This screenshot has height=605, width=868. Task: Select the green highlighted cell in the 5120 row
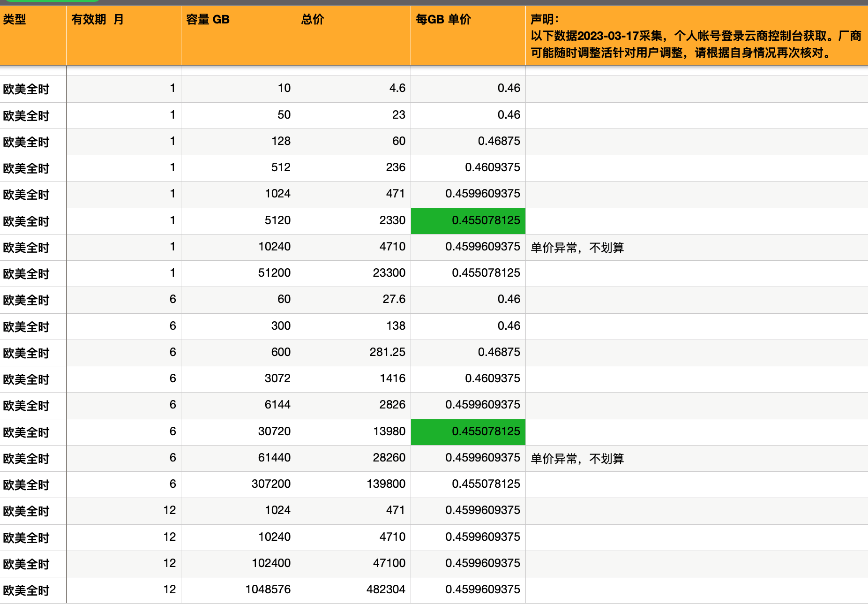[x=468, y=221]
